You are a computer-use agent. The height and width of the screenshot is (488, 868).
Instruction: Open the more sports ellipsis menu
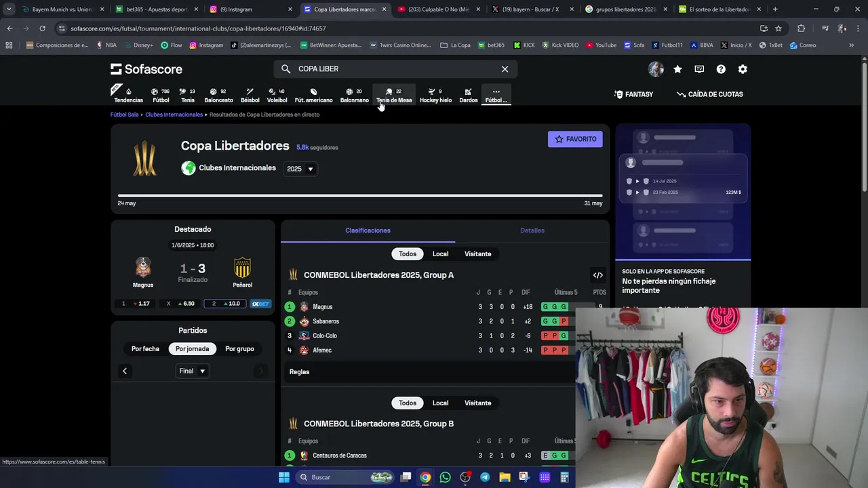point(496,95)
